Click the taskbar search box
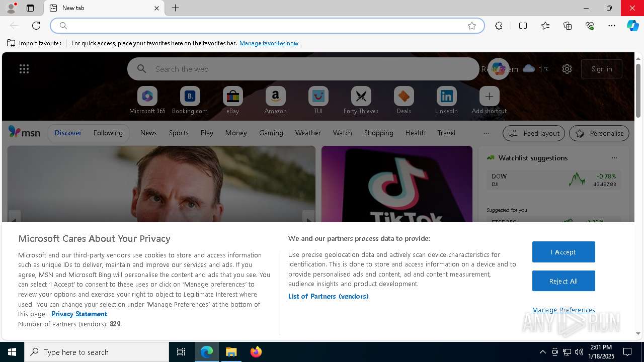The width and height of the screenshot is (644, 362). [97, 352]
